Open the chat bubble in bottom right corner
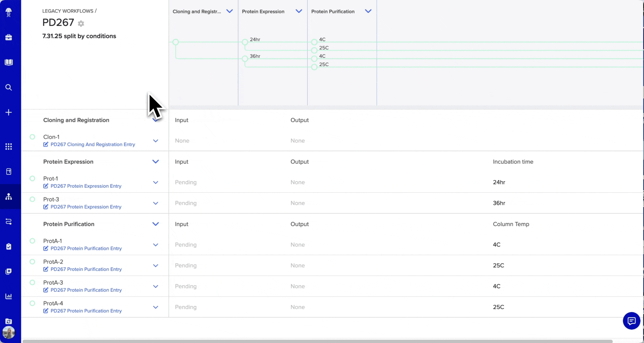Viewport: 644px width, 343px height. coord(631,321)
